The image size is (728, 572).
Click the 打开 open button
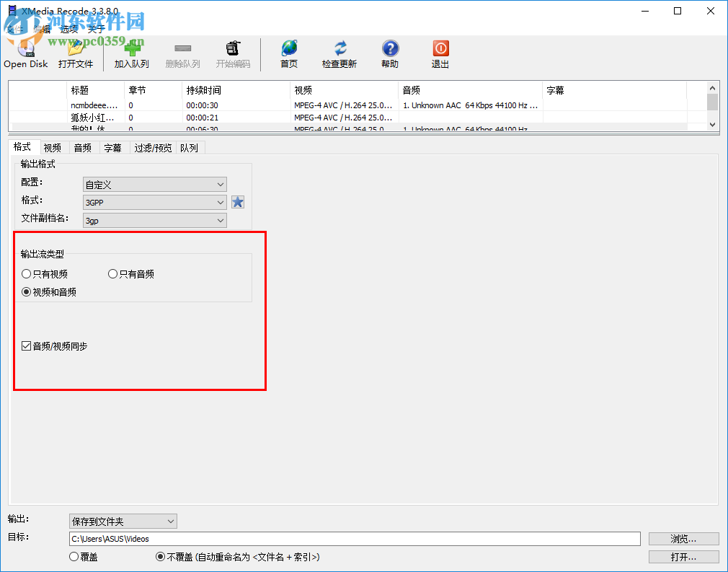(683, 556)
